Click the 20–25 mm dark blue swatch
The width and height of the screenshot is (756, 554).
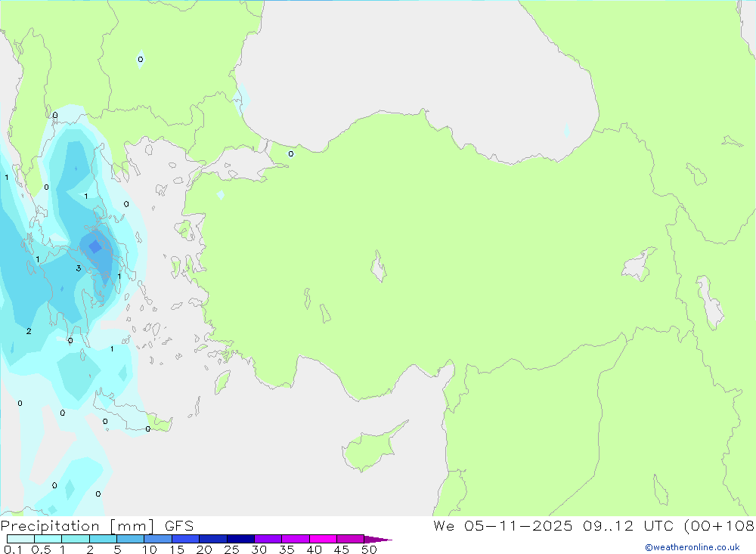(213, 539)
